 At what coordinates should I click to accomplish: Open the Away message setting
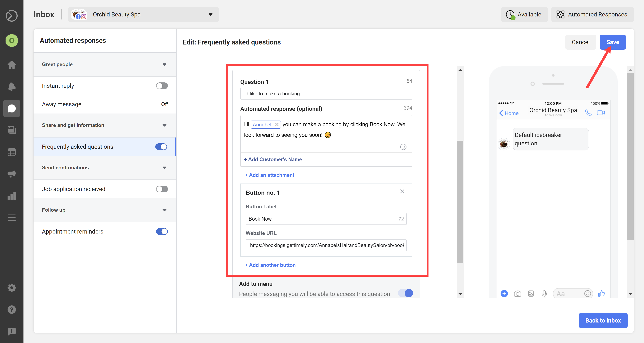(x=105, y=104)
